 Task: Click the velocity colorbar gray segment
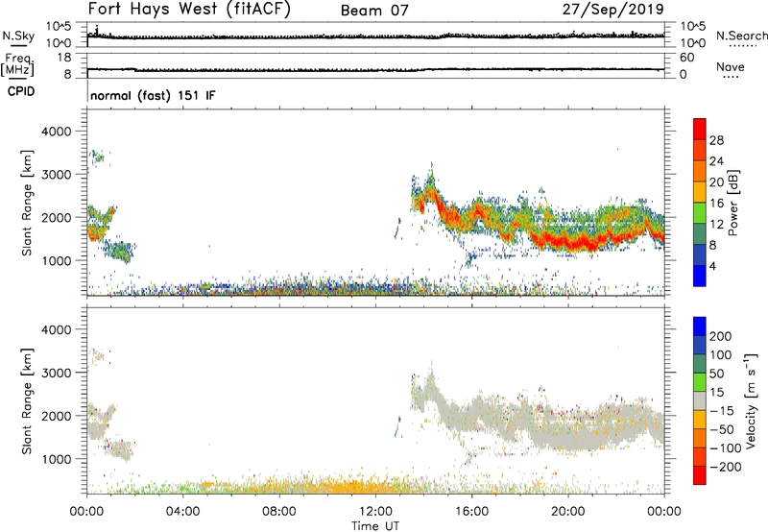click(700, 400)
